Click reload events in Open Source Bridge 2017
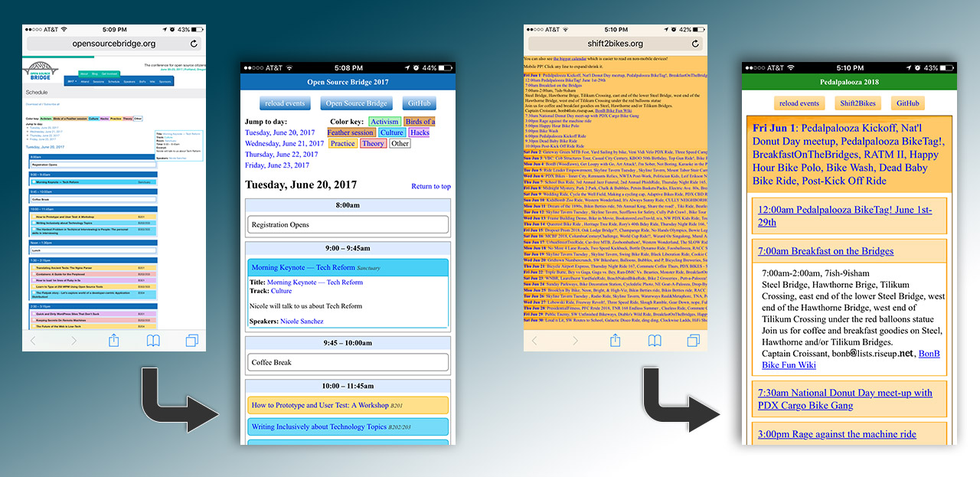980x477 pixels. pyautogui.click(x=283, y=104)
